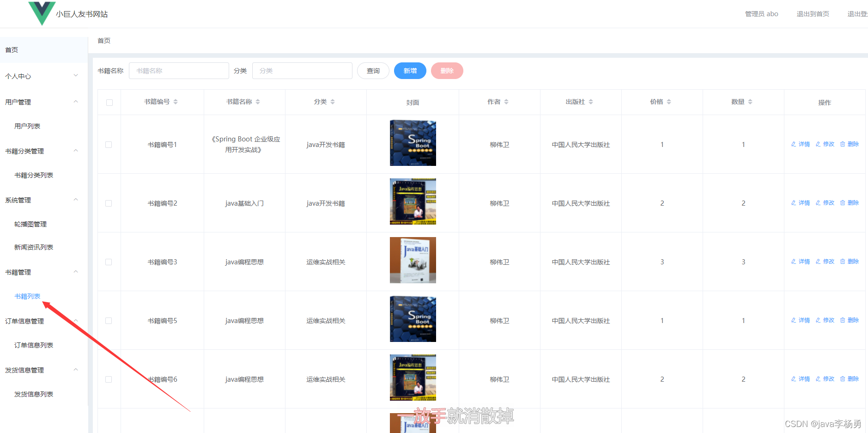
Task: Expand the 个人中心 sidebar menu
Action: point(42,76)
